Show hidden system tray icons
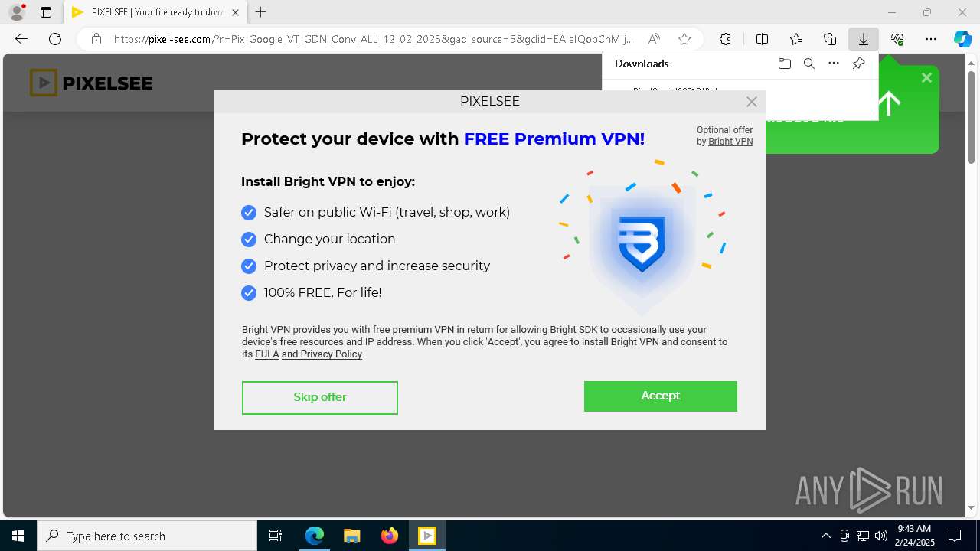 click(825, 536)
